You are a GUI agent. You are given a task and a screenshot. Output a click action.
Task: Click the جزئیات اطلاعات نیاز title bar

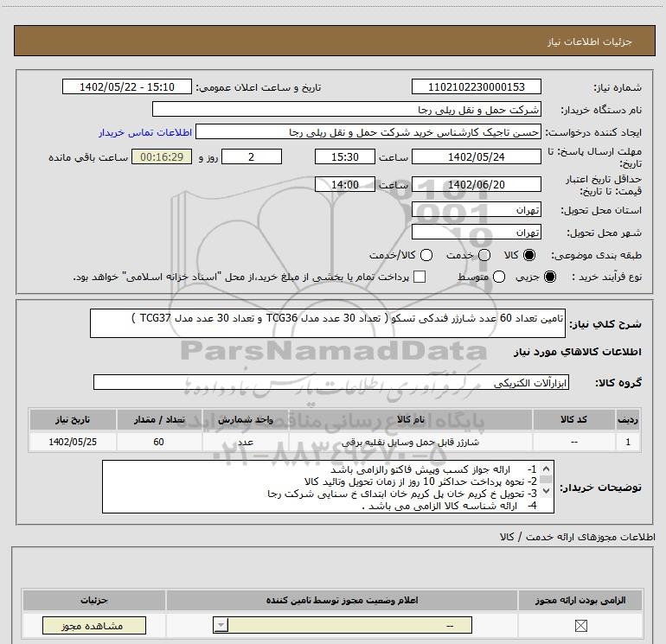pyautogui.click(x=335, y=41)
